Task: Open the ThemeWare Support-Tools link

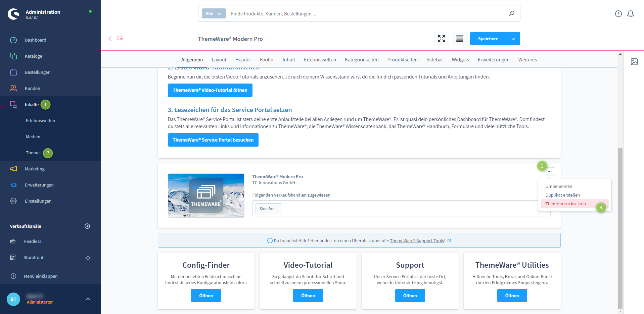Action: point(417,241)
